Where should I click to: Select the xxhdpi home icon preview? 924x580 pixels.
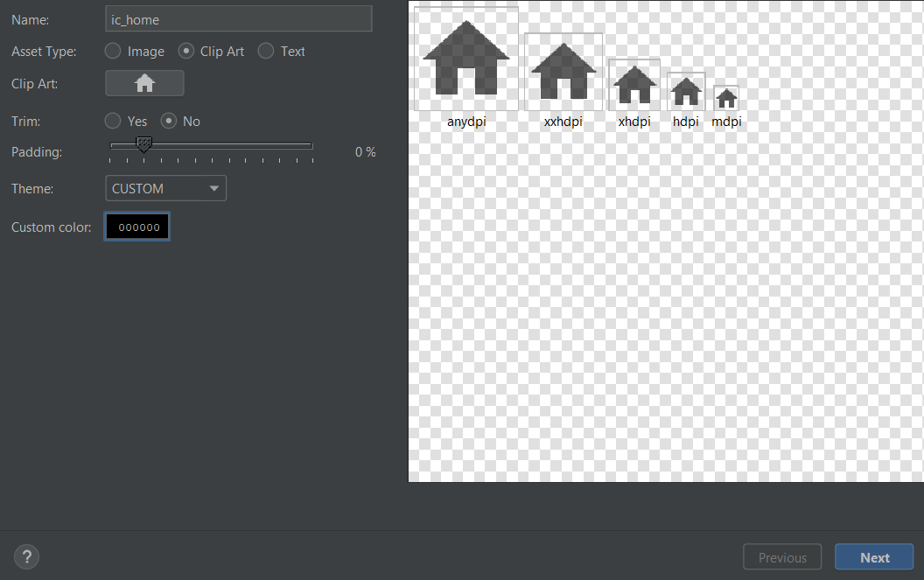click(x=563, y=72)
